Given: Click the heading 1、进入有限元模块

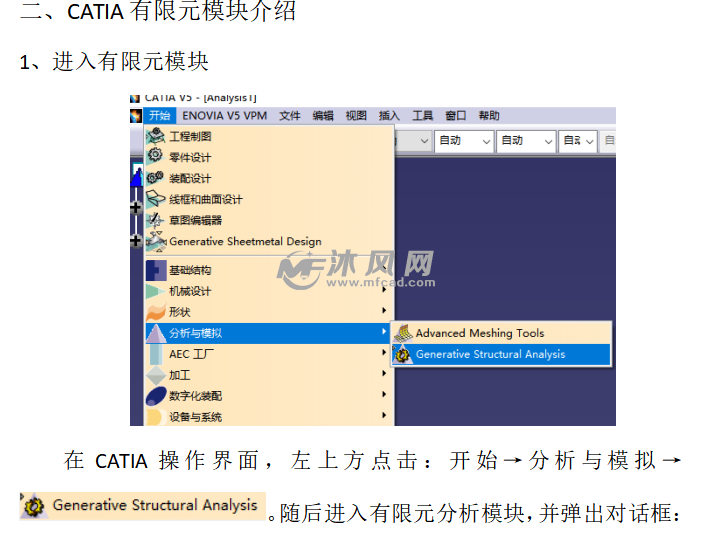Looking at the screenshot, I should (x=114, y=61).
